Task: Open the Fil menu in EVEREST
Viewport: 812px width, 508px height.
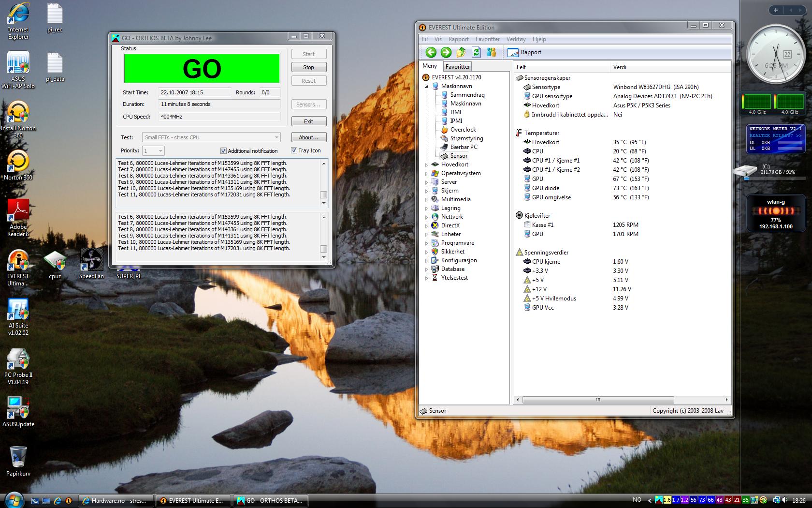Action: 425,39
